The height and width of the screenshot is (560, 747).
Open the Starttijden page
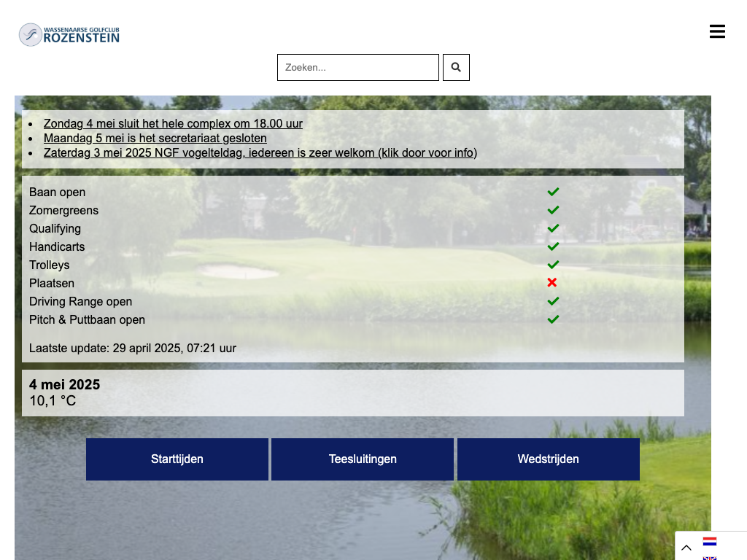click(177, 459)
